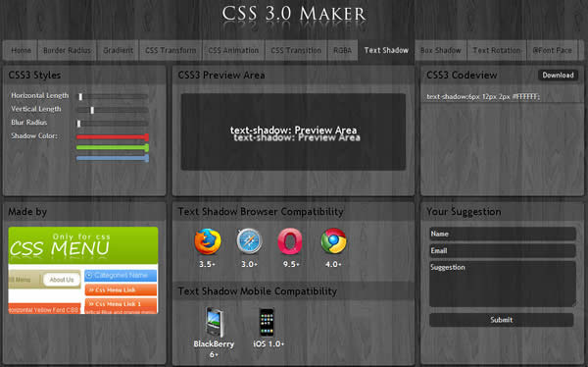Open the Box Shadow tab
This screenshot has width=588, height=367.
click(441, 50)
